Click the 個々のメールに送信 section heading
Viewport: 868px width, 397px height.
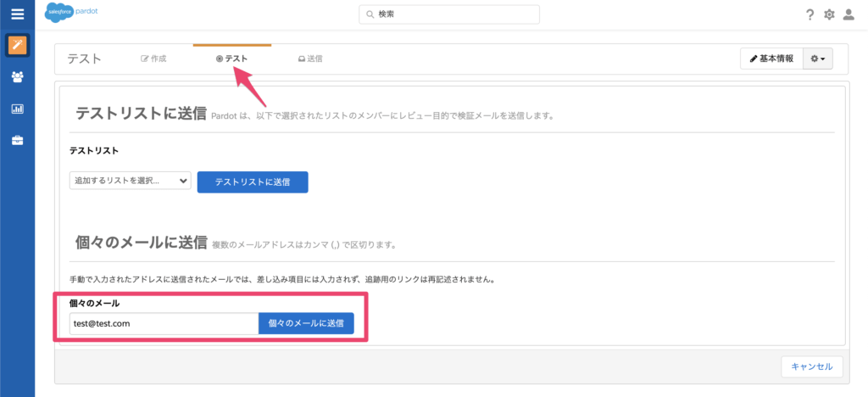(141, 243)
